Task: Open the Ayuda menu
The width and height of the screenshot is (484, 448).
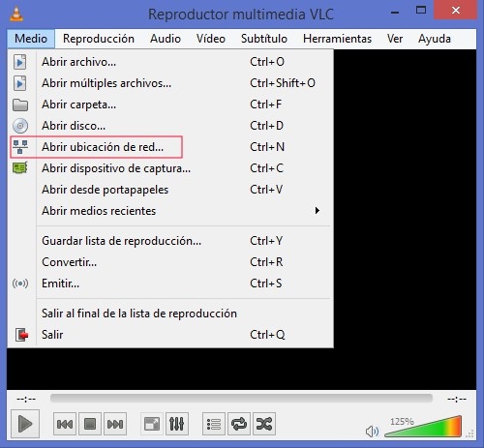Action: pyautogui.click(x=435, y=39)
